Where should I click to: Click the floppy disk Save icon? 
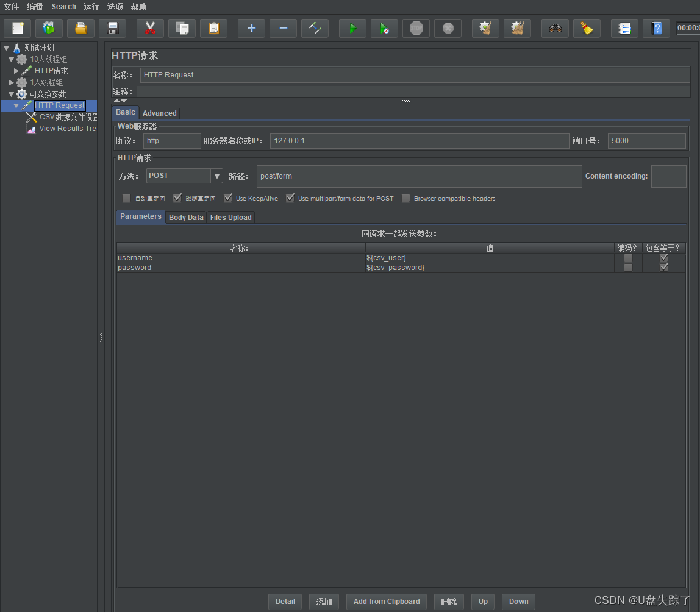pos(112,29)
